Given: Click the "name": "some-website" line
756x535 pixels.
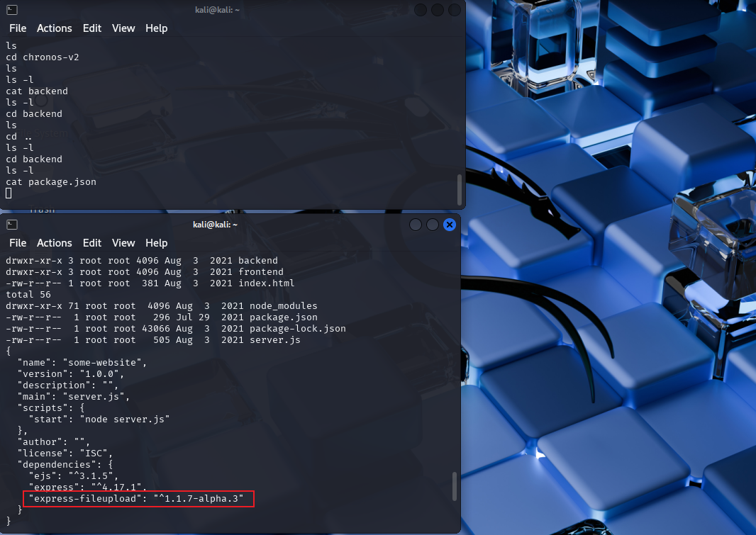Looking at the screenshot, I should [x=82, y=362].
